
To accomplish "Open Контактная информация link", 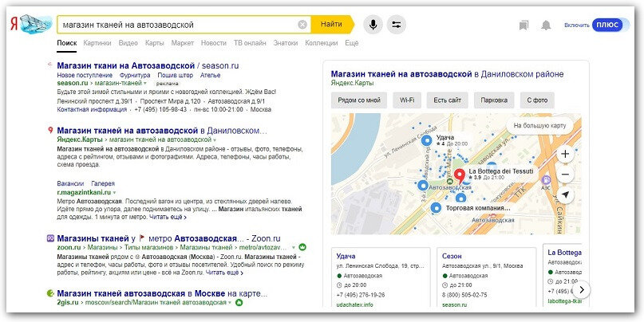I will [92, 109].
